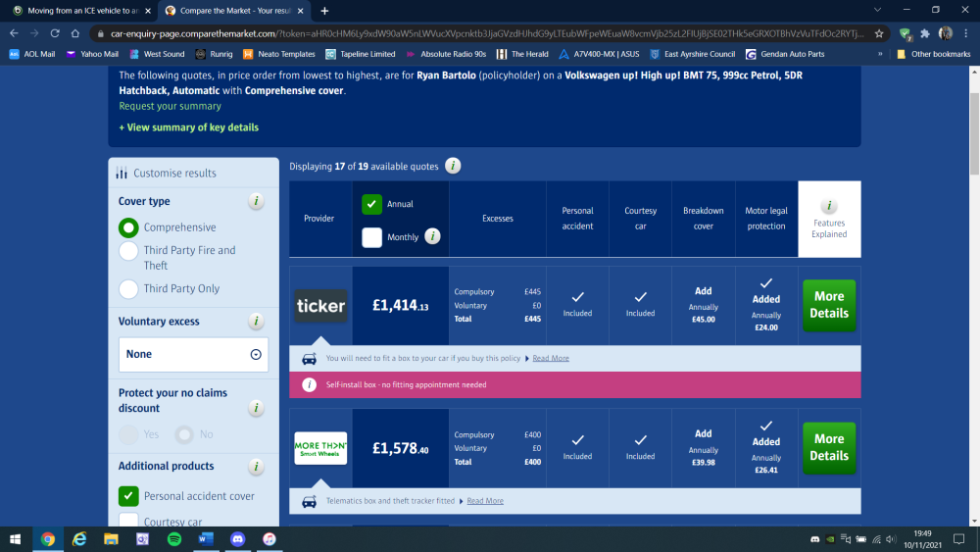Open info for Protect your no claims discount
980x552 pixels.
click(256, 408)
